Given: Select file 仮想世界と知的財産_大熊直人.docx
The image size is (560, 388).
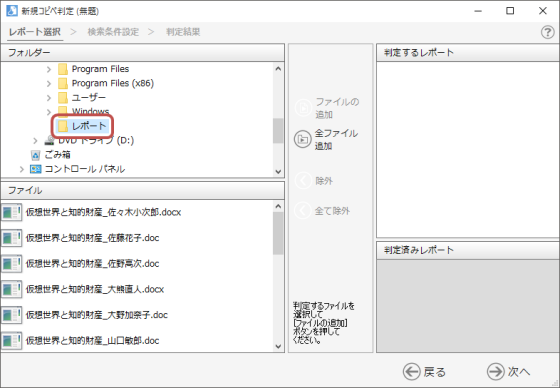Looking at the screenshot, I should click(95, 289).
